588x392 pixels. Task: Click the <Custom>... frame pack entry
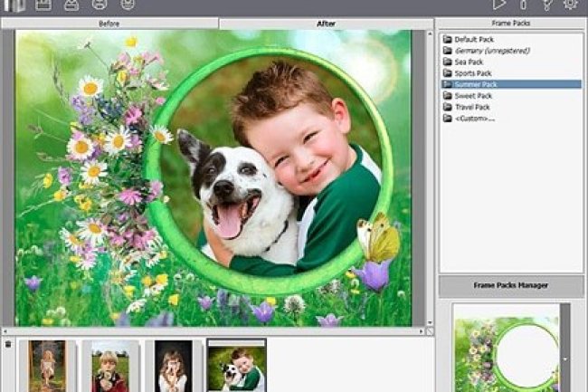click(x=475, y=118)
